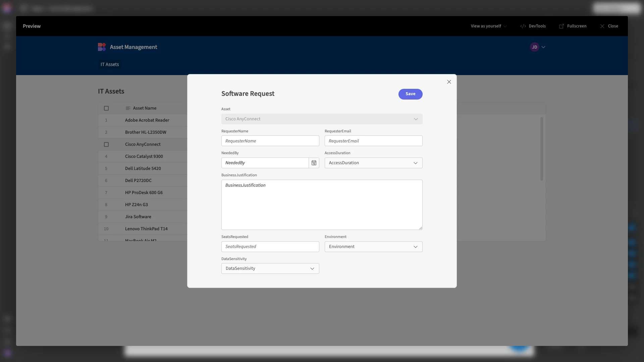Viewport: 644px width, 362px height.
Task: Focus the SeatsRequested input field
Action: click(x=270, y=247)
